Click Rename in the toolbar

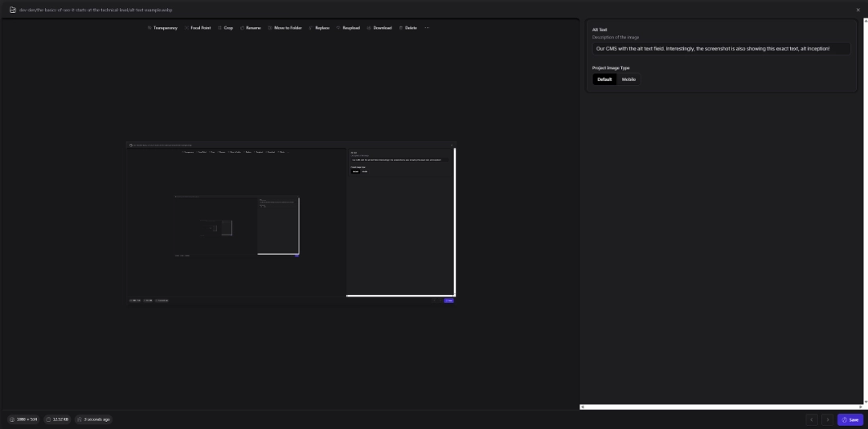coord(250,27)
